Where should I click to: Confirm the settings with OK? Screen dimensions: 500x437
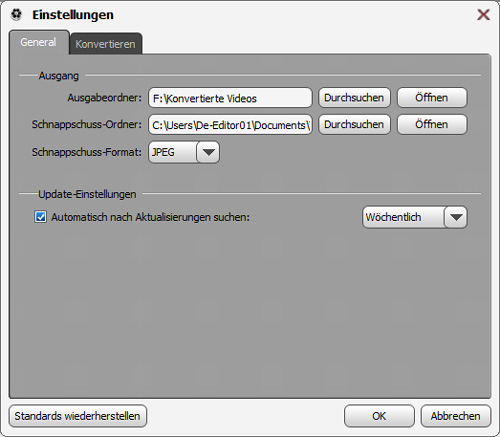click(379, 416)
